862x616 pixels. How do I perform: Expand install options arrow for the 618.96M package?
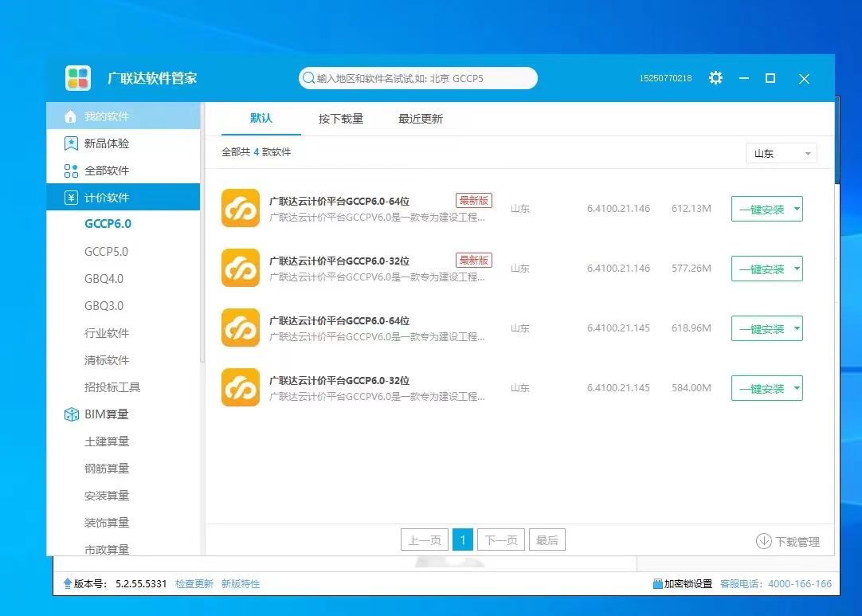(797, 328)
